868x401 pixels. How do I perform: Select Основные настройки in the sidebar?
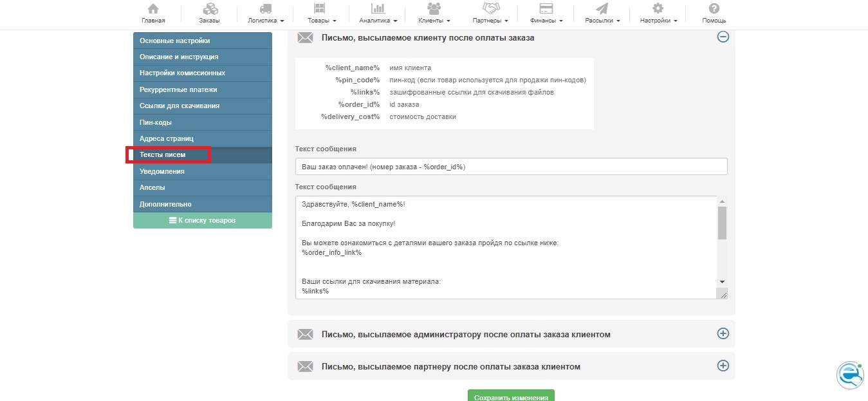(175, 41)
